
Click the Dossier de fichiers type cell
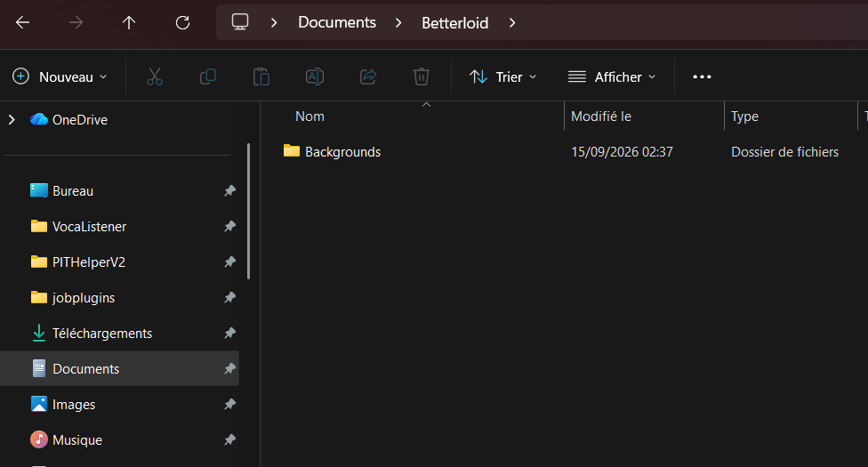pos(784,152)
